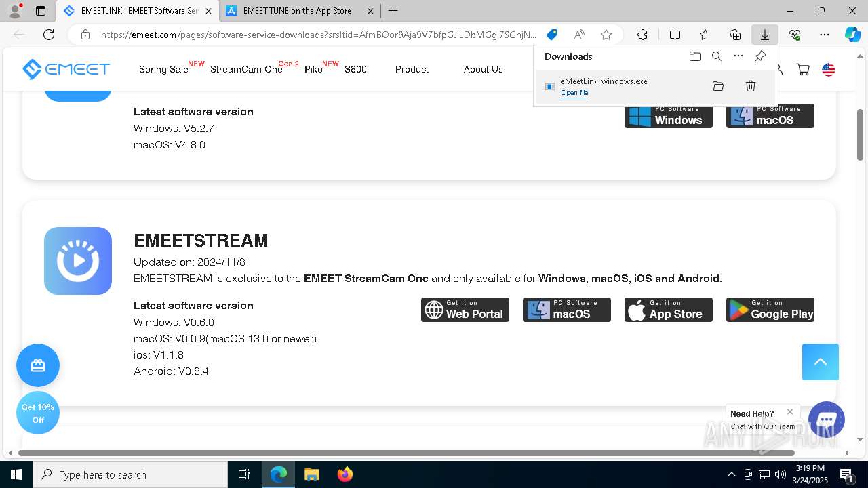Click the EMEET logo
This screenshot has width=868, height=488.
(x=66, y=69)
